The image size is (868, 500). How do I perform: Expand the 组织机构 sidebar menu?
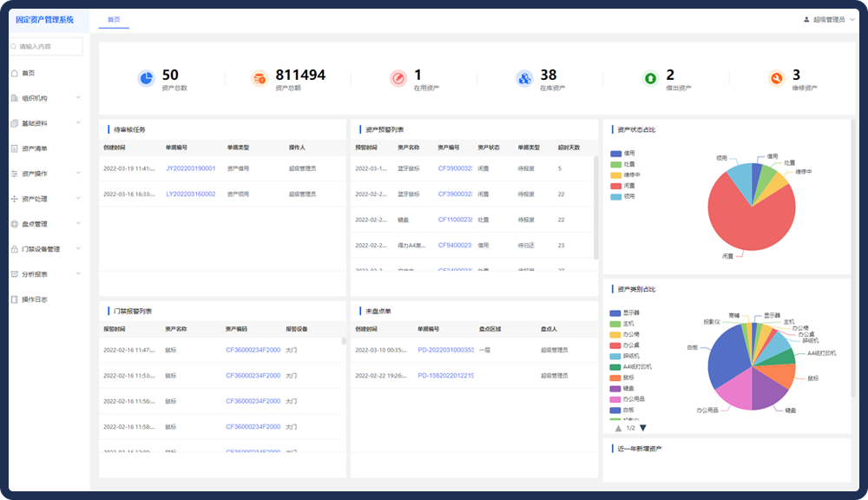45,98
